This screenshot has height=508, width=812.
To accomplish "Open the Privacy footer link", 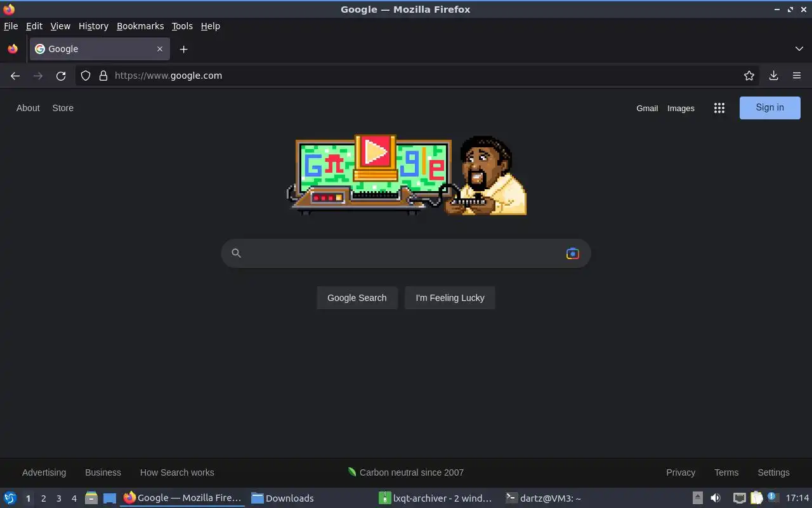I will pos(681,472).
